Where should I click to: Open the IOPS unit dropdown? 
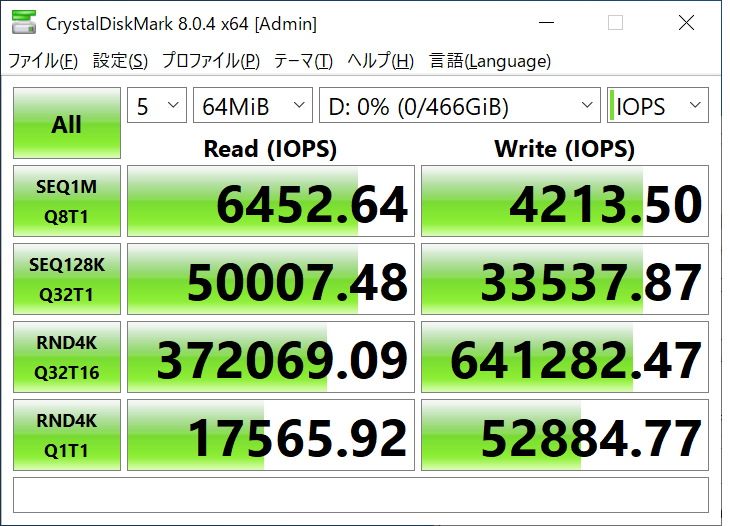(658, 105)
